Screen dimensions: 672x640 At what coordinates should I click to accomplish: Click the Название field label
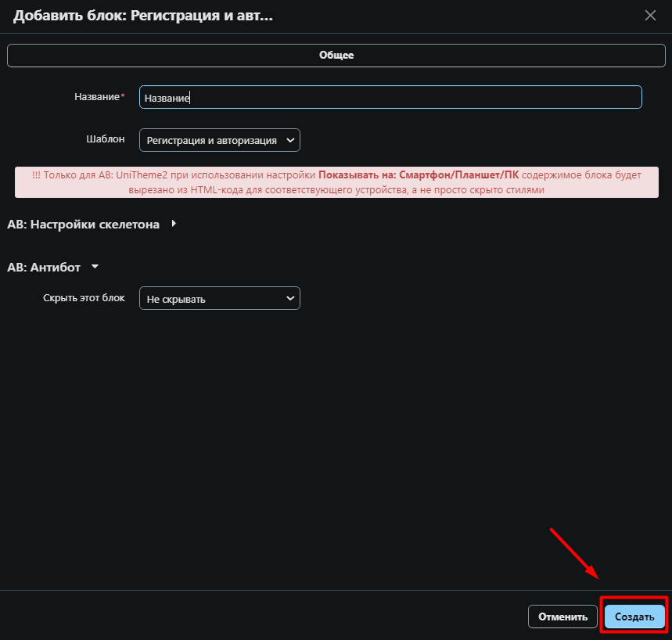point(96,97)
